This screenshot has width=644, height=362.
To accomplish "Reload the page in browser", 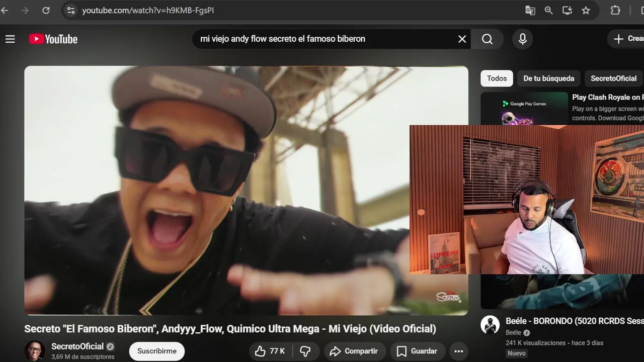I will click(x=46, y=10).
